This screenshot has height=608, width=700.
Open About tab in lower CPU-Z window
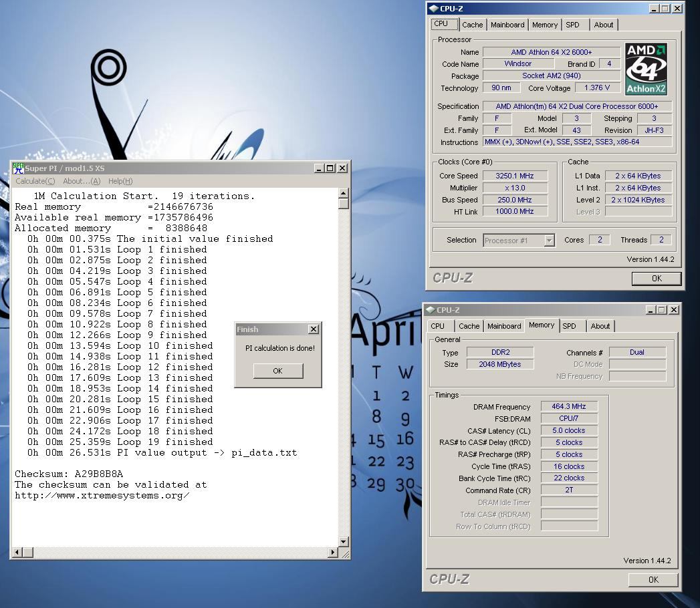[600, 326]
